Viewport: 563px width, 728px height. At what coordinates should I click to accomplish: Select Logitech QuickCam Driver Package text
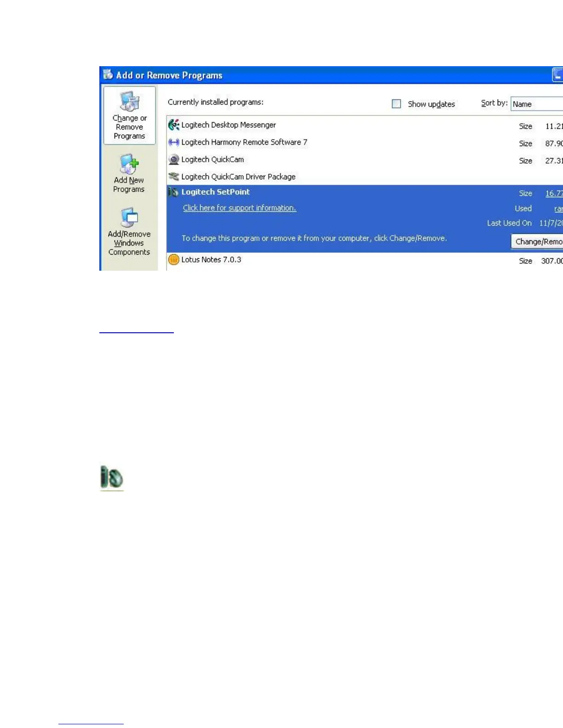238,177
